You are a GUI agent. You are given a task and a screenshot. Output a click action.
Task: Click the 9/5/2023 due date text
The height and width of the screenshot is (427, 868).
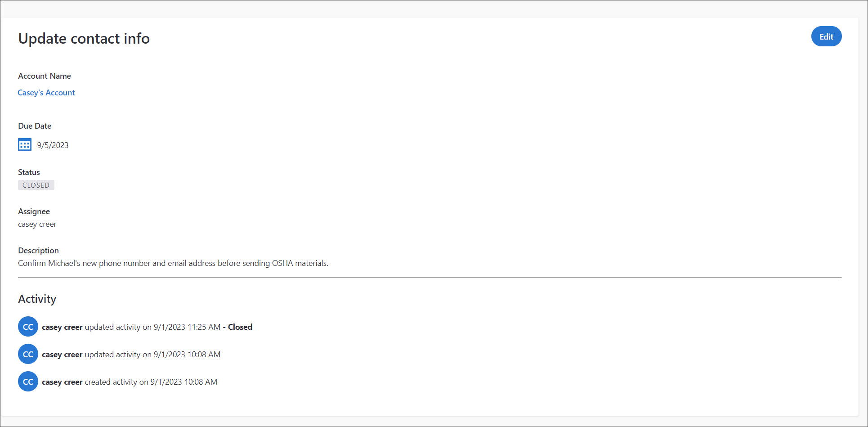(x=53, y=145)
